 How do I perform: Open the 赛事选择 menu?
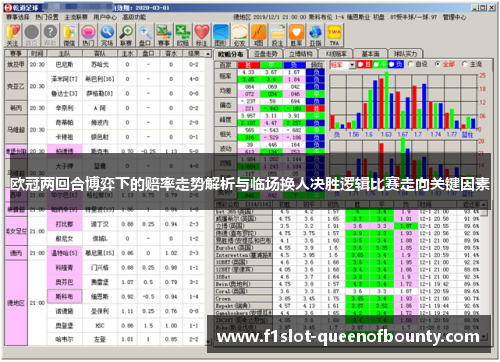point(18,17)
